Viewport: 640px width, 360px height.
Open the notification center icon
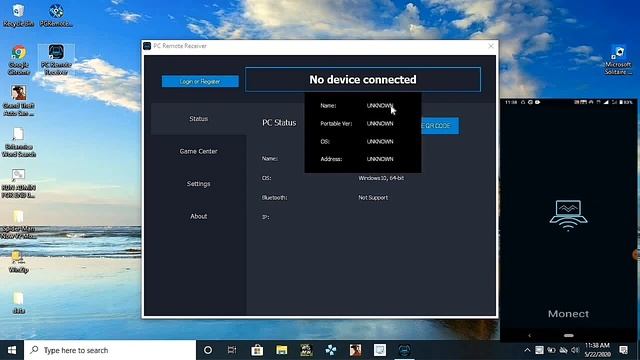click(x=623, y=350)
